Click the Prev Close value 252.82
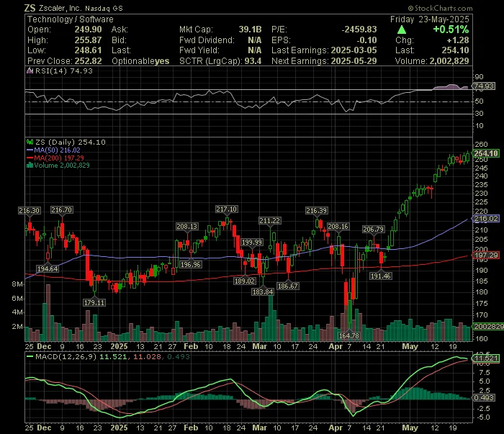 pyautogui.click(x=88, y=61)
